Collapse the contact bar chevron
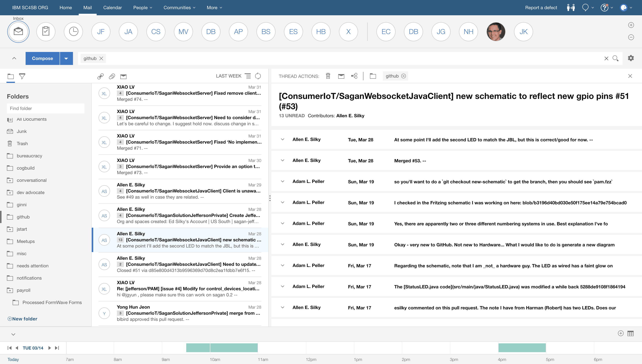642x364 pixels. 14,58
